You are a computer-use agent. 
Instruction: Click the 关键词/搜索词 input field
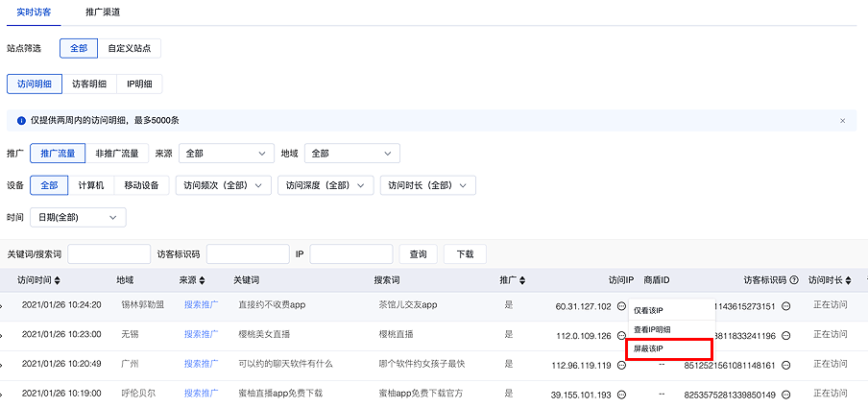point(108,254)
